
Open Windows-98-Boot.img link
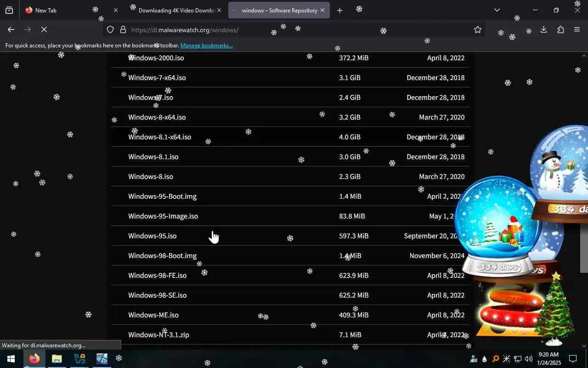pos(163,256)
